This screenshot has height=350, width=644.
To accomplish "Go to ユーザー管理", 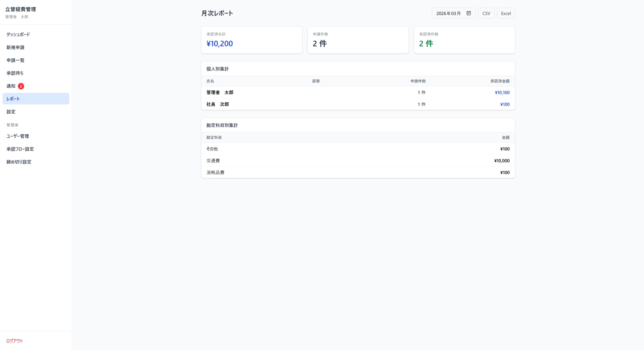I will [18, 136].
